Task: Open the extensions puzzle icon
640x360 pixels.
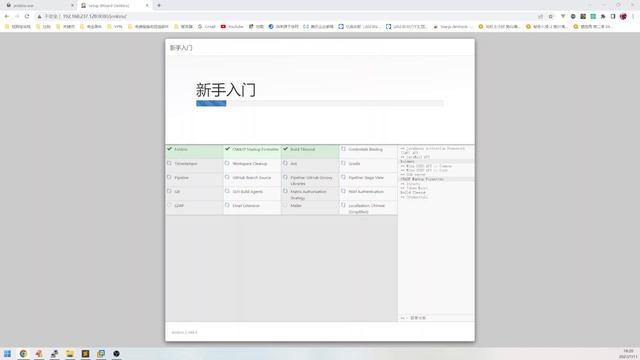Action: pyautogui.click(x=603, y=16)
